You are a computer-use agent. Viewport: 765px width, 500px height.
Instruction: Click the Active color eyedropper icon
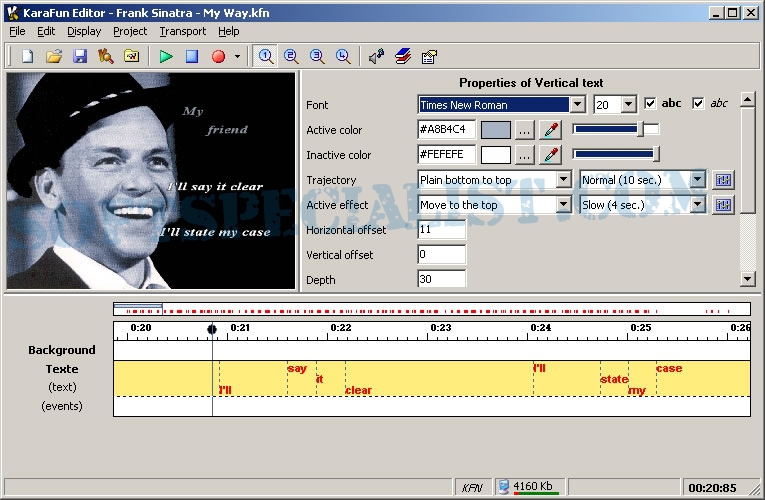pos(550,130)
